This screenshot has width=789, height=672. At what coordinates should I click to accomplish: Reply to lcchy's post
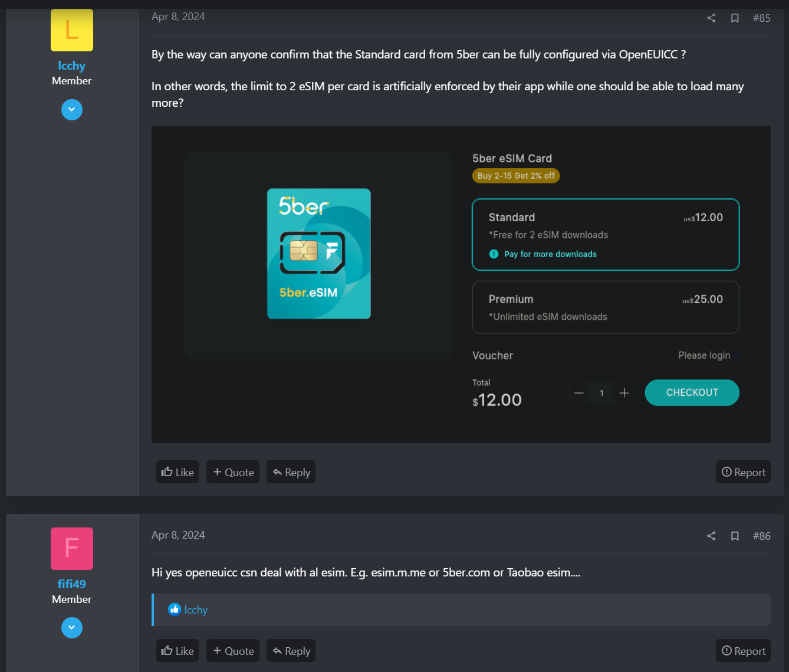pyautogui.click(x=291, y=472)
